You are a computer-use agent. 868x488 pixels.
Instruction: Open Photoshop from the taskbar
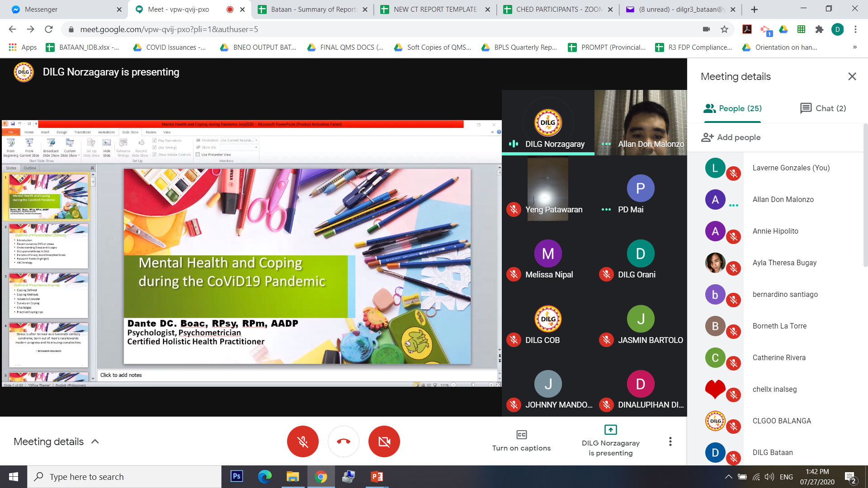[x=236, y=477]
